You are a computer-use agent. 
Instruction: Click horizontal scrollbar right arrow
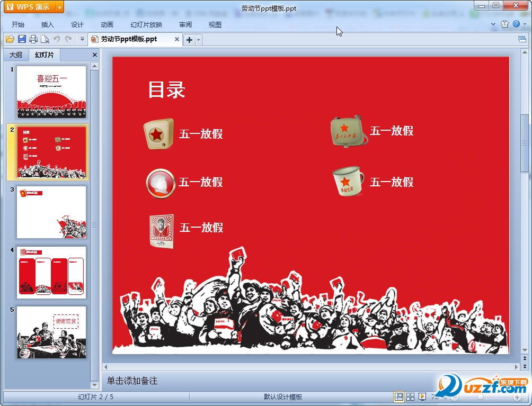click(516, 367)
